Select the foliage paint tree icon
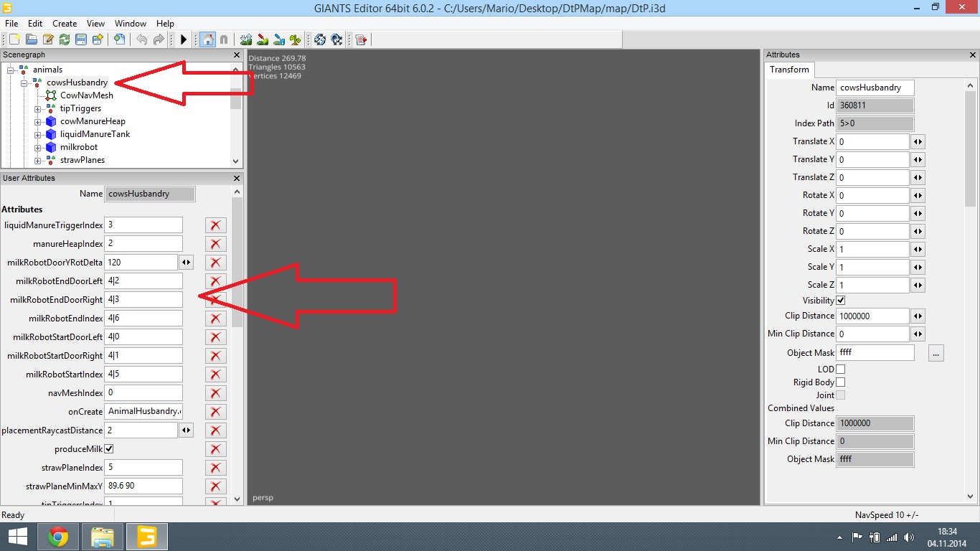 tap(295, 39)
